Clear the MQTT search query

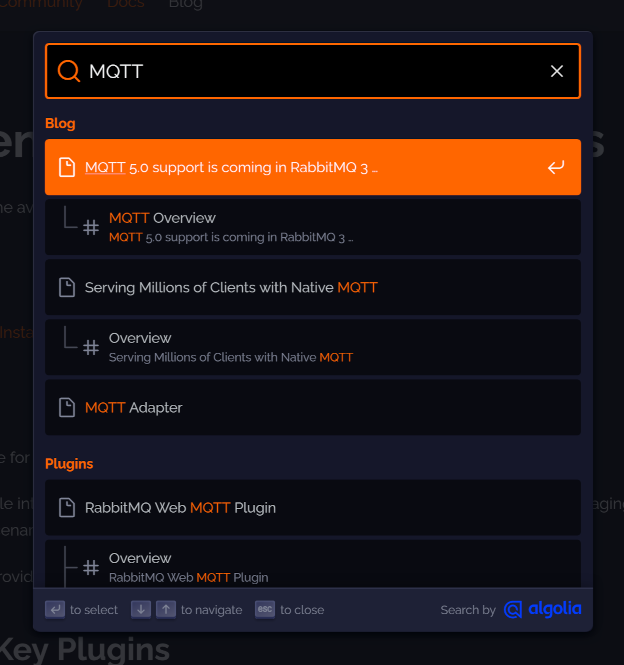557,71
